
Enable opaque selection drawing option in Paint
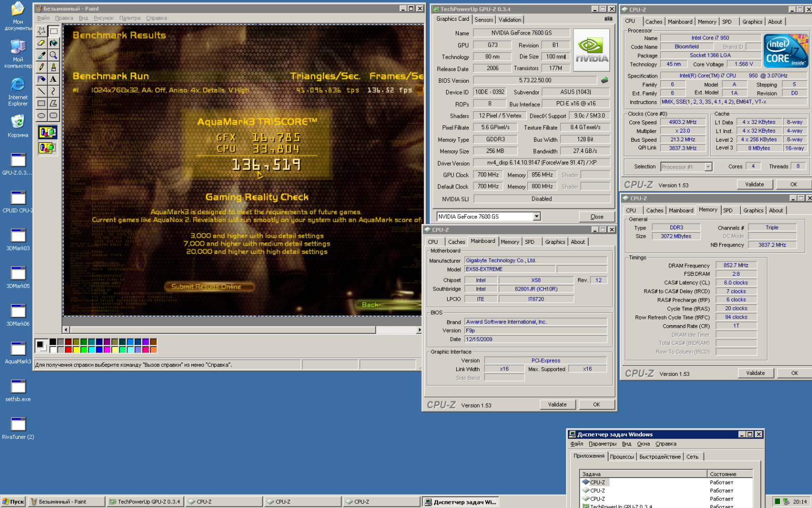tap(47, 133)
